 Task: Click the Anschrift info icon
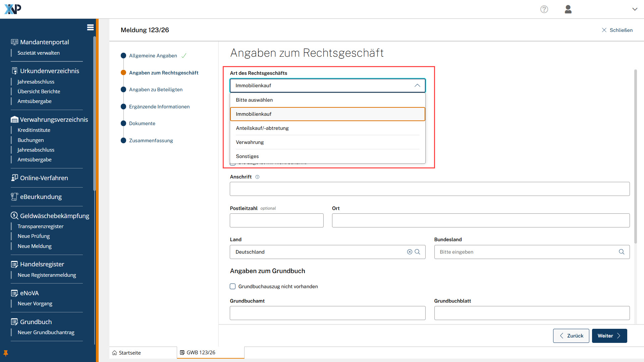[x=257, y=177]
